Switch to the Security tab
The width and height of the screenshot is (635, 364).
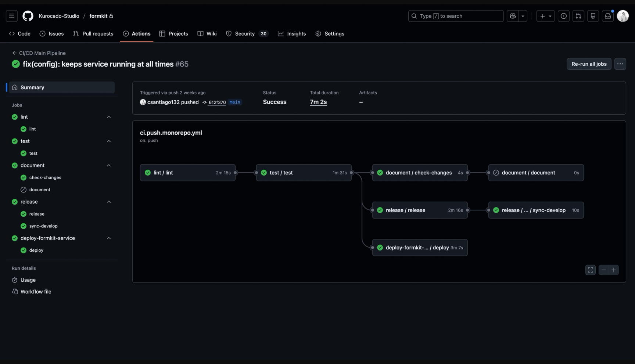pyautogui.click(x=247, y=34)
